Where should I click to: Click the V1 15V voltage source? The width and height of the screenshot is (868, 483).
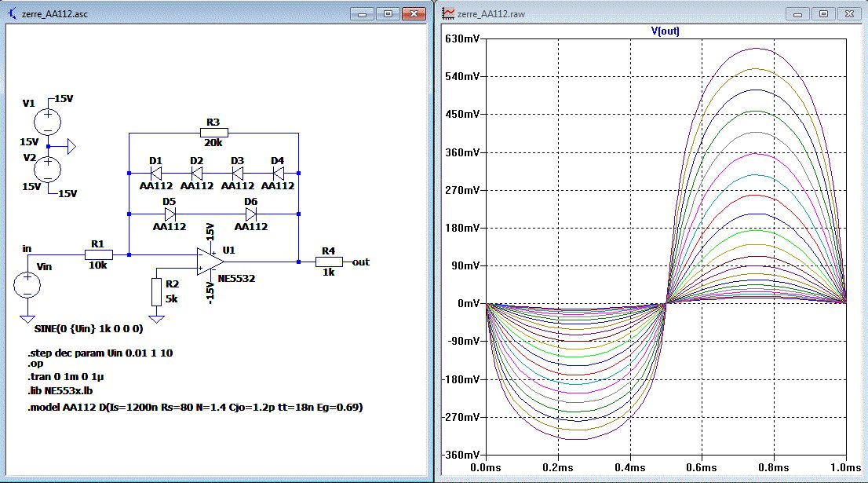tap(49, 120)
